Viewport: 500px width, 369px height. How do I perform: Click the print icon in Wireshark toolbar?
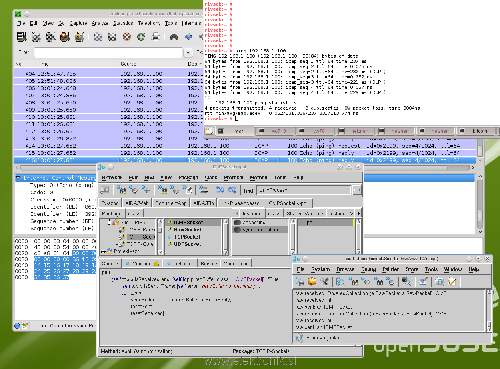pos(156,37)
